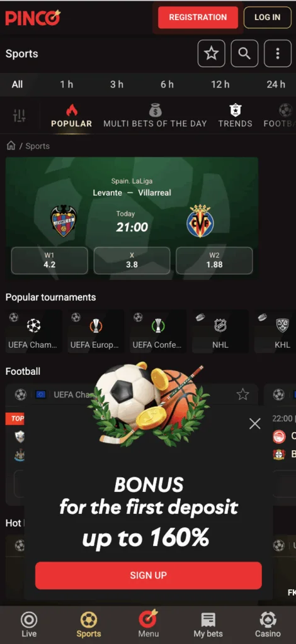Open the filter sliders icon
This screenshot has width=296, height=644.
coord(20,116)
